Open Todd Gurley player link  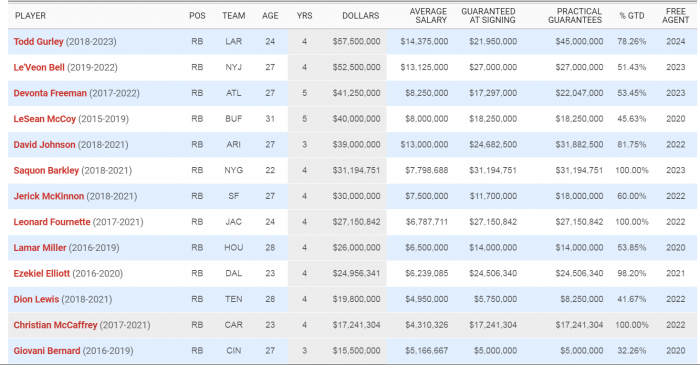[38, 41]
